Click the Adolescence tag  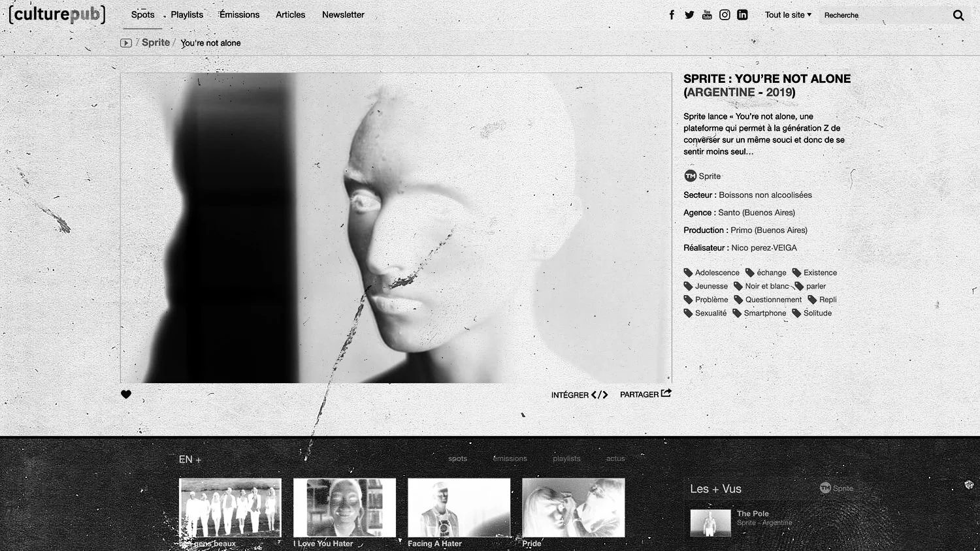pyautogui.click(x=711, y=273)
